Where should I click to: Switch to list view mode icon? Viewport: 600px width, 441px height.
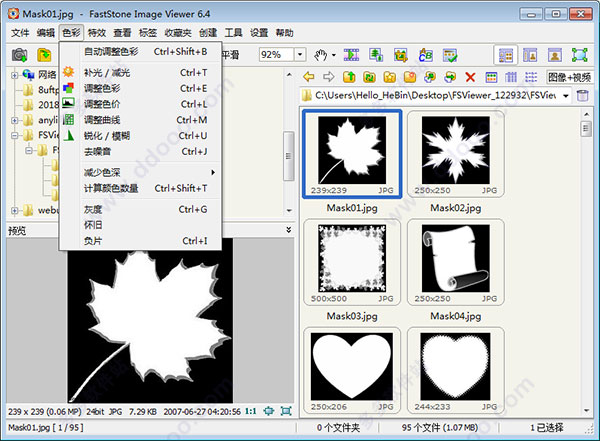click(x=531, y=77)
